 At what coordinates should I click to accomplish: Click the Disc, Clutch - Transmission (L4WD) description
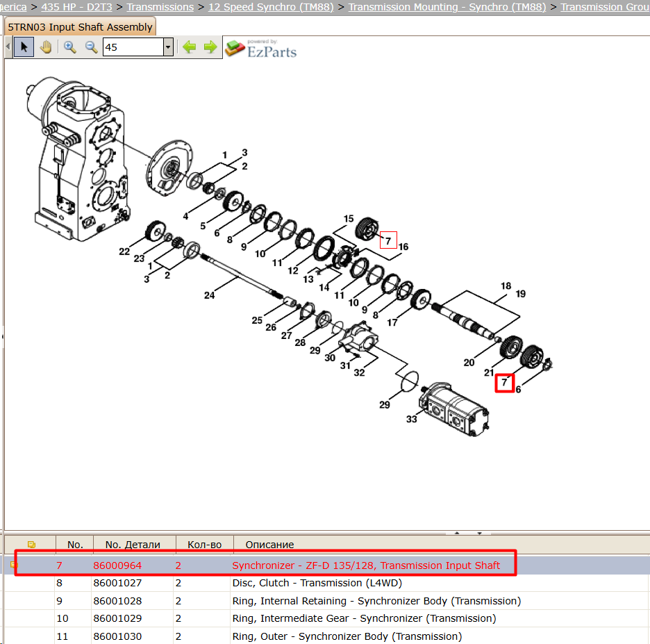(x=317, y=583)
